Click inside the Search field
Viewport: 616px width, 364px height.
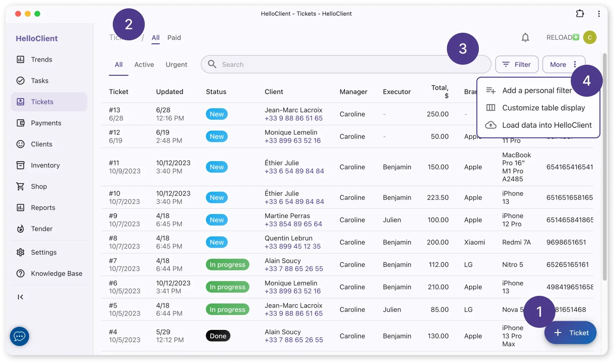point(313,64)
